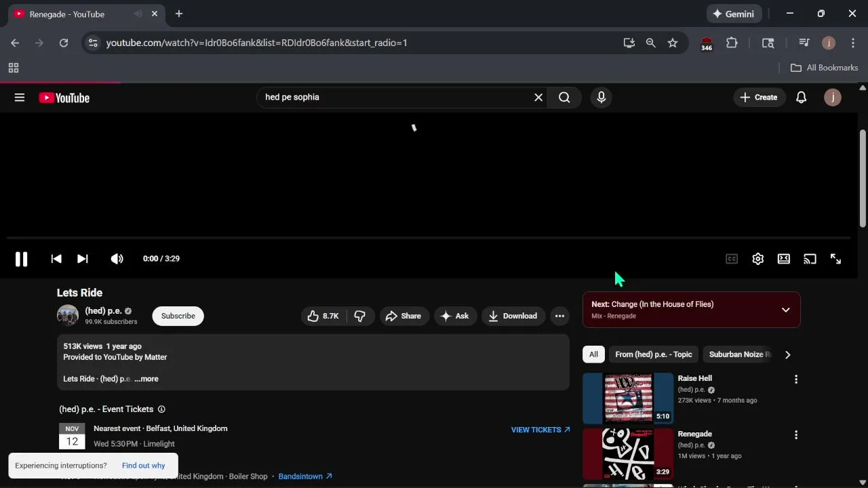Skip to the next video

[83, 259]
